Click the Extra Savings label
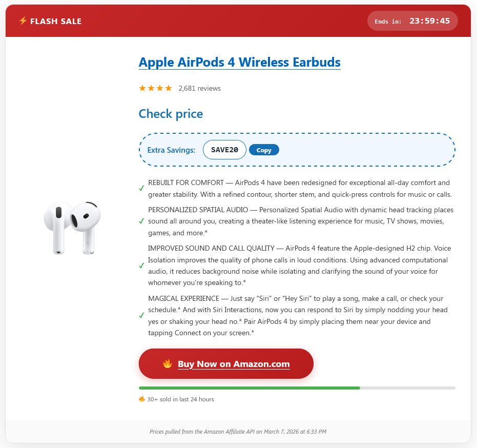The height and width of the screenshot is (448, 477). (171, 150)
